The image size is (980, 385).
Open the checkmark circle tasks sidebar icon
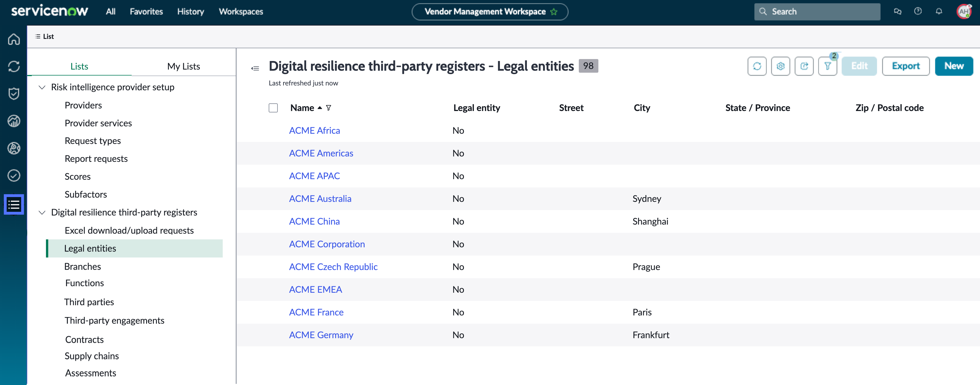tap(14, 175)
